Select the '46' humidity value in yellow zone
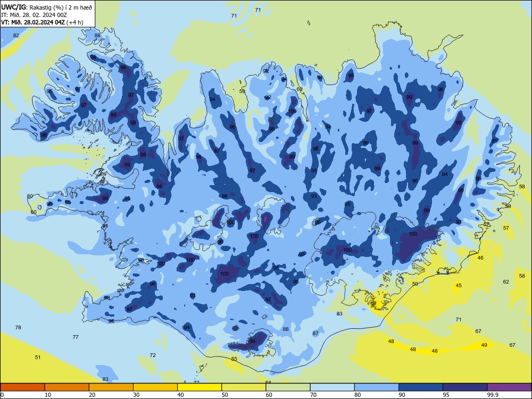Image resolution: width=532 pixels, height=399 pixels. click(480, 258)
